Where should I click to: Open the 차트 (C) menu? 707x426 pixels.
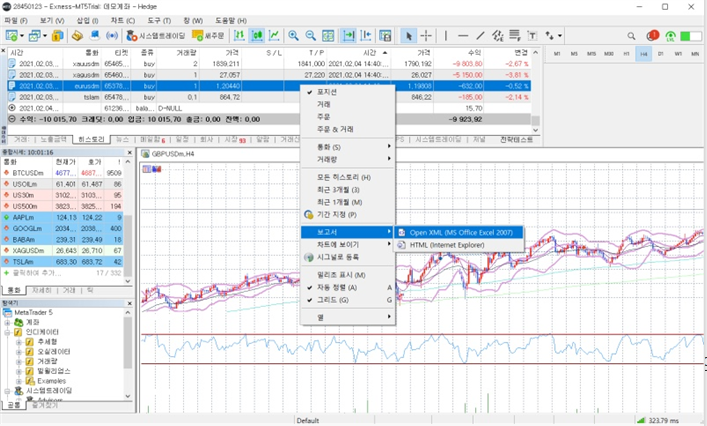[123, 21]
